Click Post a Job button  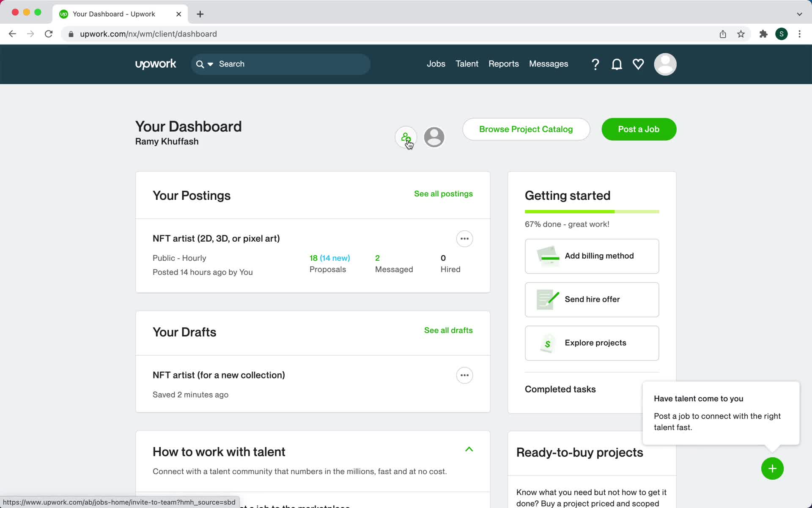[639, 130]
